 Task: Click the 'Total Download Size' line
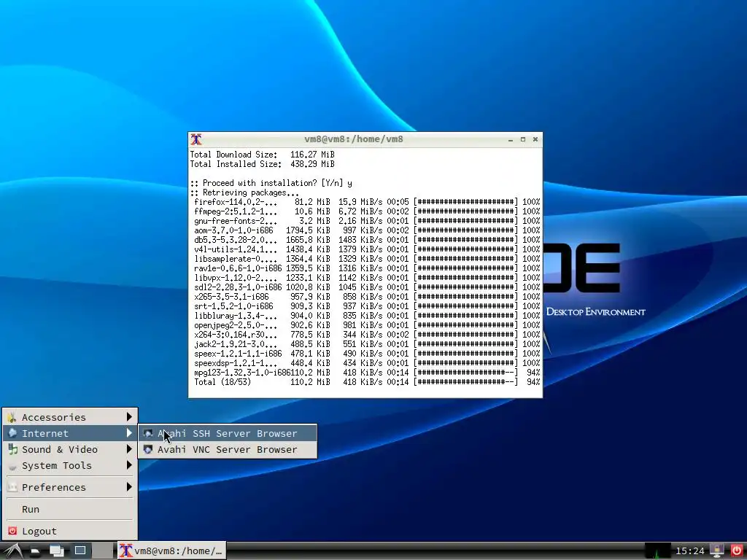coord(263,155)
